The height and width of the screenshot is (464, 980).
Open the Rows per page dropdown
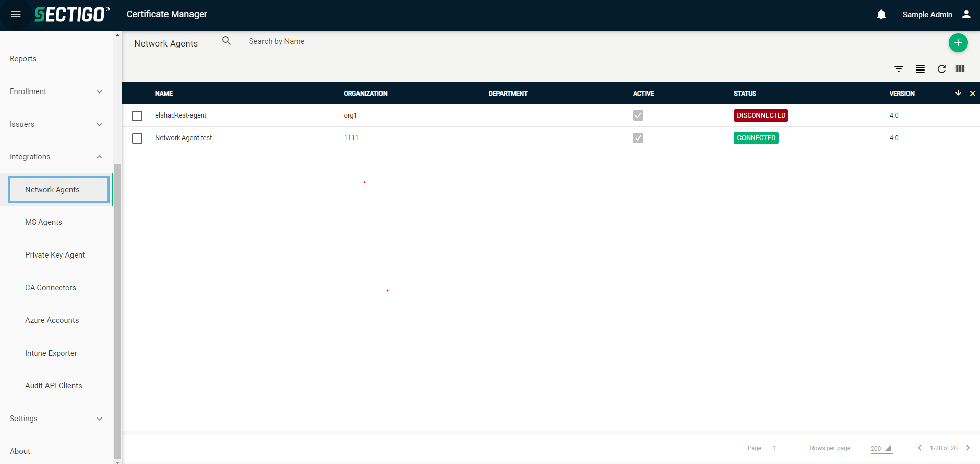881,448
